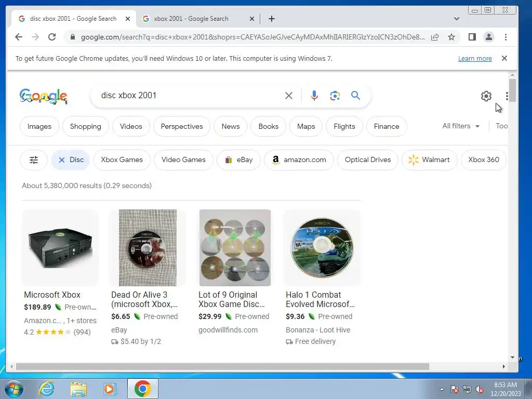This screenshot has height=399, width=532.
Task: Filter results by Walmart
Action: pyautogui.click(x=430, y=160)
